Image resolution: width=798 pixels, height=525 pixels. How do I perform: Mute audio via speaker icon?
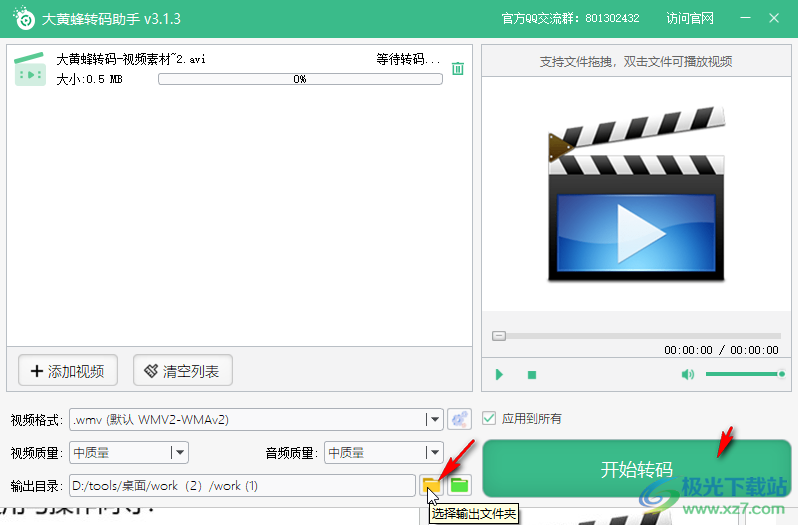point(687,375)
